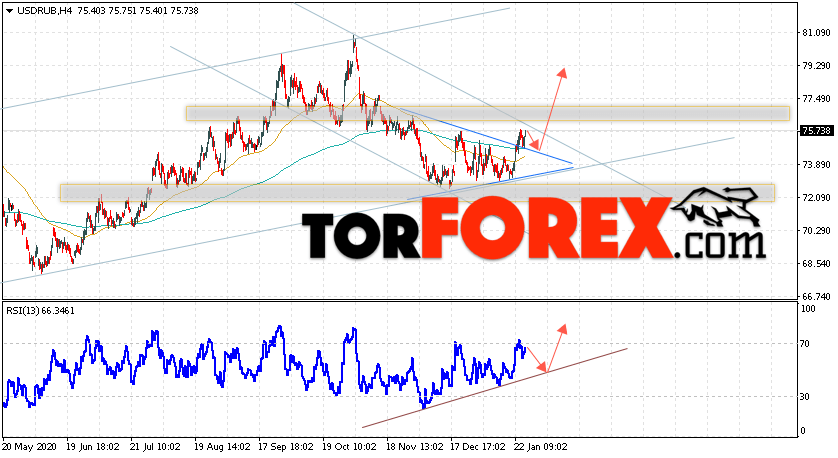Select the 21 Jul 10:02 date label

(x=157, y=446)
